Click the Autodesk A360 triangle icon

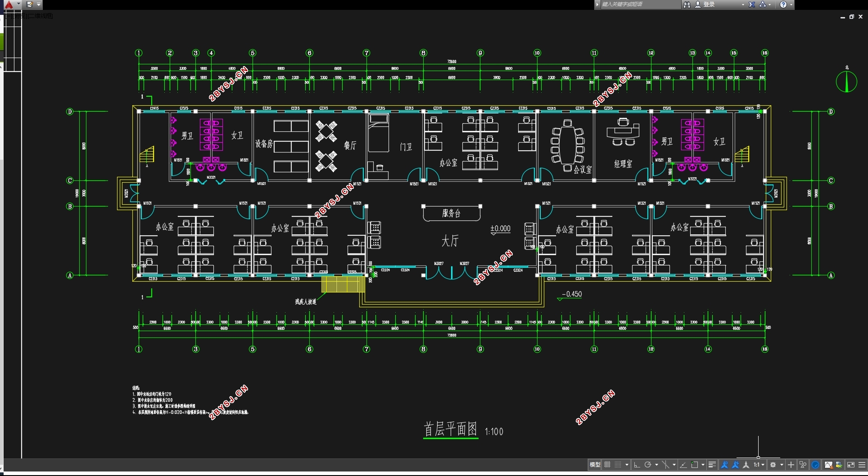click(x=763, y=4)
